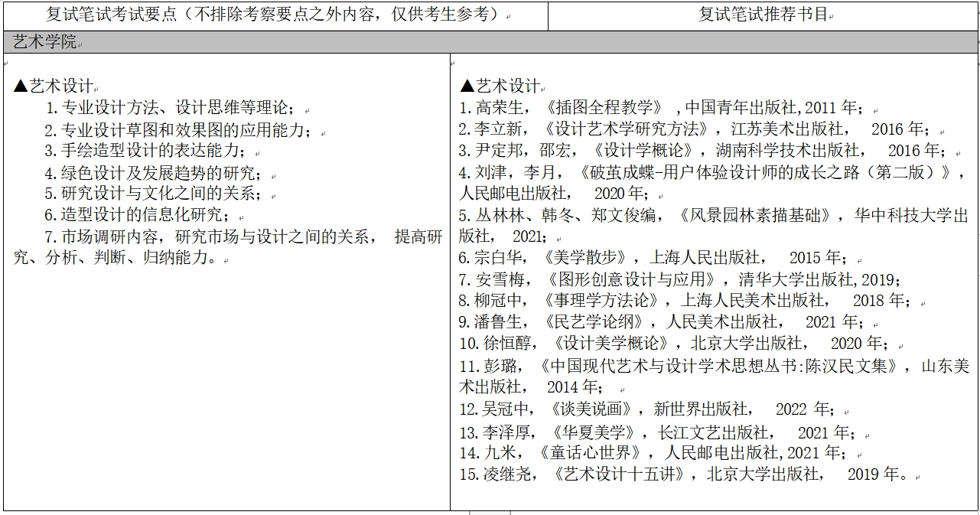Image resolution: width=980 pixels, height=515 pixels.
Task: Click exam point 2 about 草图和效果图
Action: (x=177, y=130)
